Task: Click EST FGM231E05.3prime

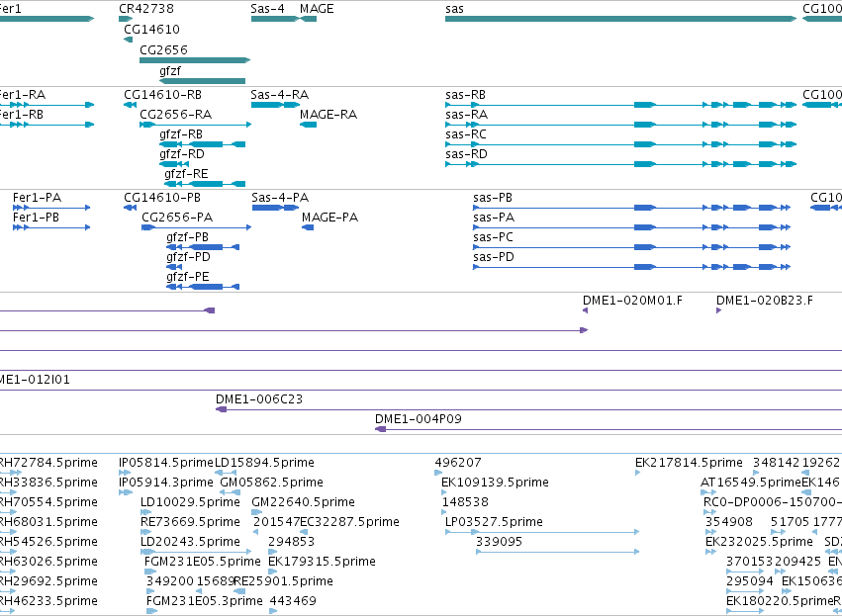Action: click(152, 611)
